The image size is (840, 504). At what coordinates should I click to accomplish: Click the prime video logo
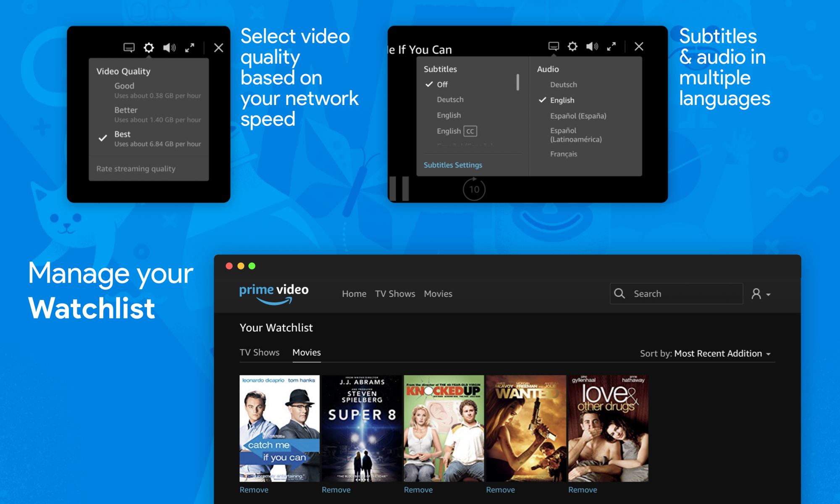tap(274, 294)
